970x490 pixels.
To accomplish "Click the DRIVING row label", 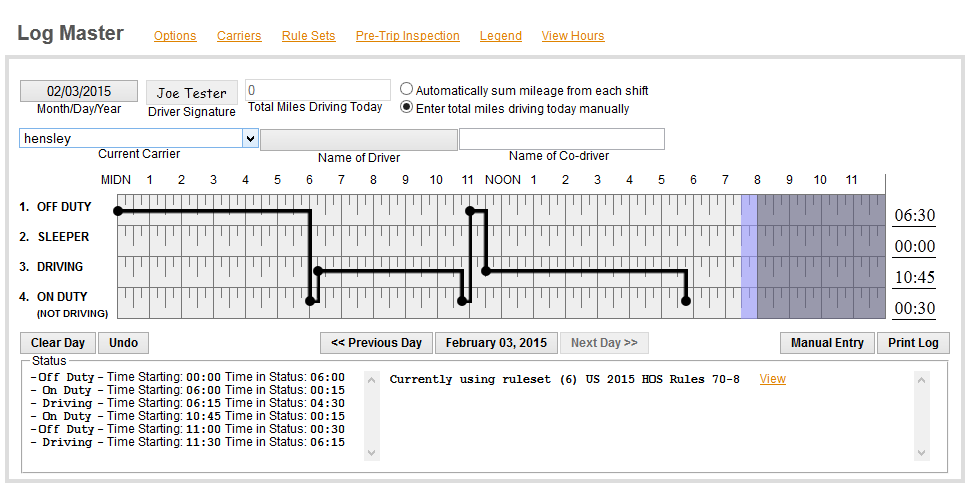I will point(60,267).
